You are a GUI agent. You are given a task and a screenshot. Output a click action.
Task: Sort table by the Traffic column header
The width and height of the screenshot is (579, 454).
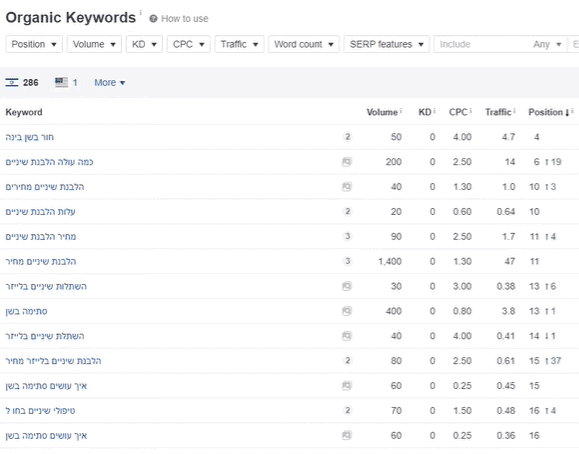tap(498, 112)
